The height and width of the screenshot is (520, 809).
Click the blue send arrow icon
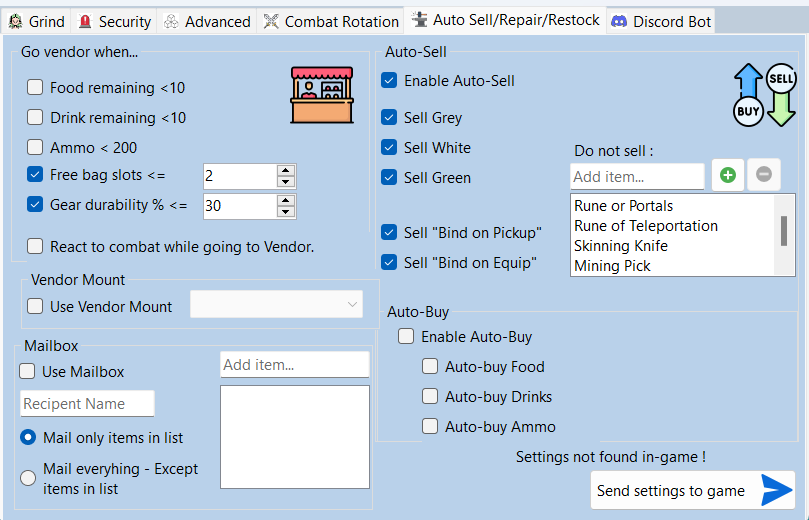coord(776,490)
